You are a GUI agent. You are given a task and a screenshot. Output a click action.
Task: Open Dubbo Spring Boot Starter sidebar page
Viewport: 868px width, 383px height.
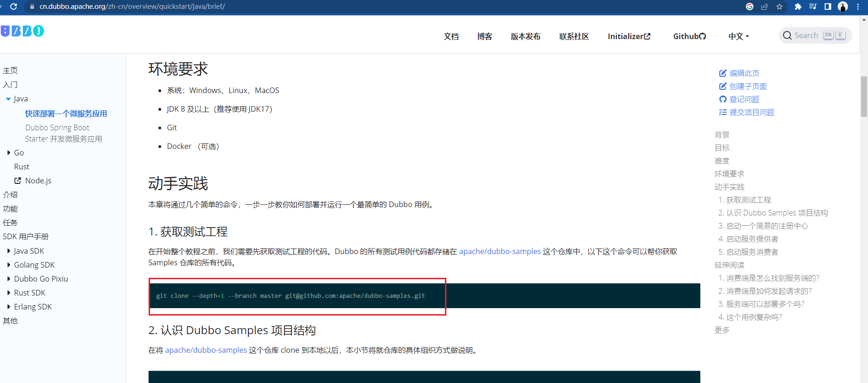click(x=63, y=133)
